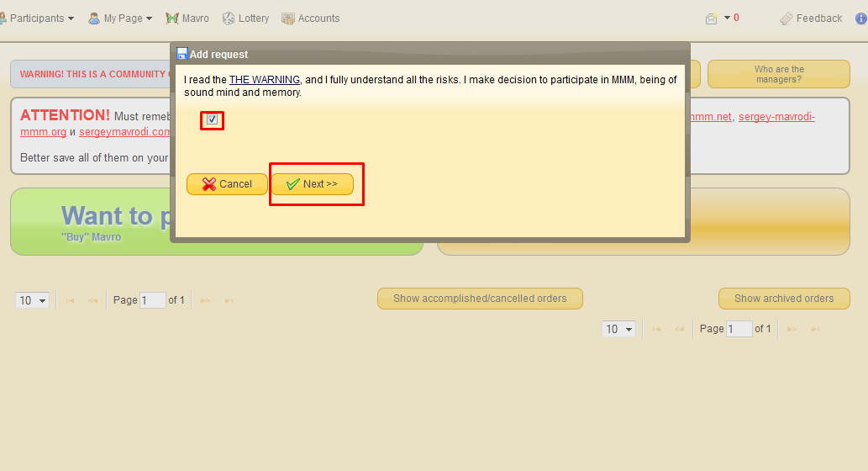868x471 pixels.
Task: Open right rows-per-page dropdown
Action: pos(618,329)
